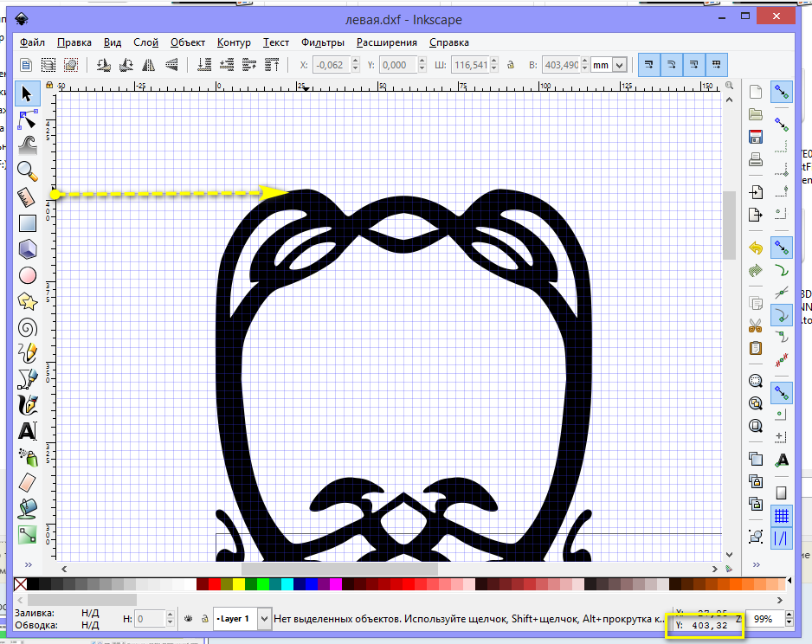
Task: Flip selection vertically
Action: (x=171, y=65)
